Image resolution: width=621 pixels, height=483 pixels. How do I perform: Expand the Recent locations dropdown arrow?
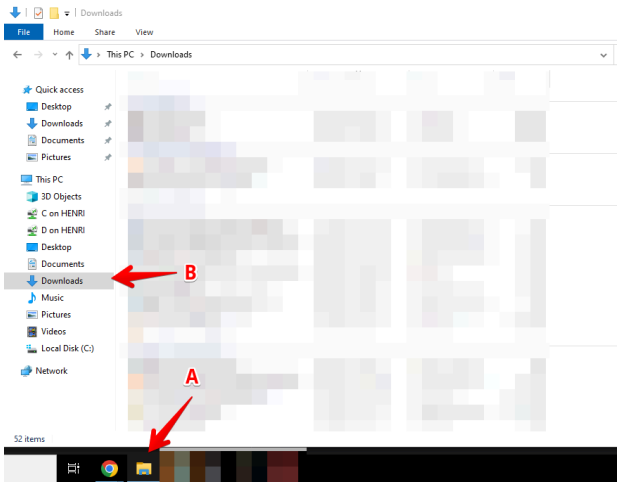(x=55, y=54)
